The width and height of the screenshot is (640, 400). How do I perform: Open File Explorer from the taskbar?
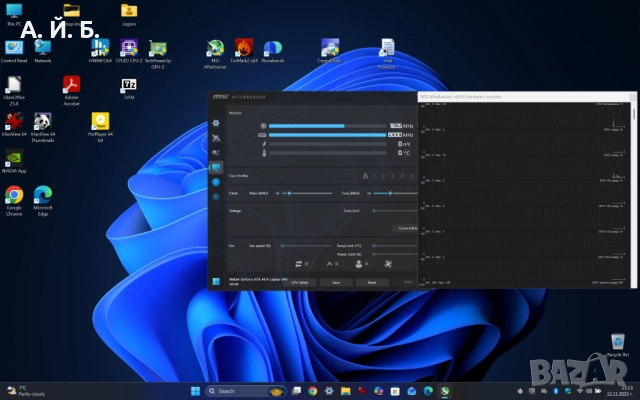click(x=345, y=391)
